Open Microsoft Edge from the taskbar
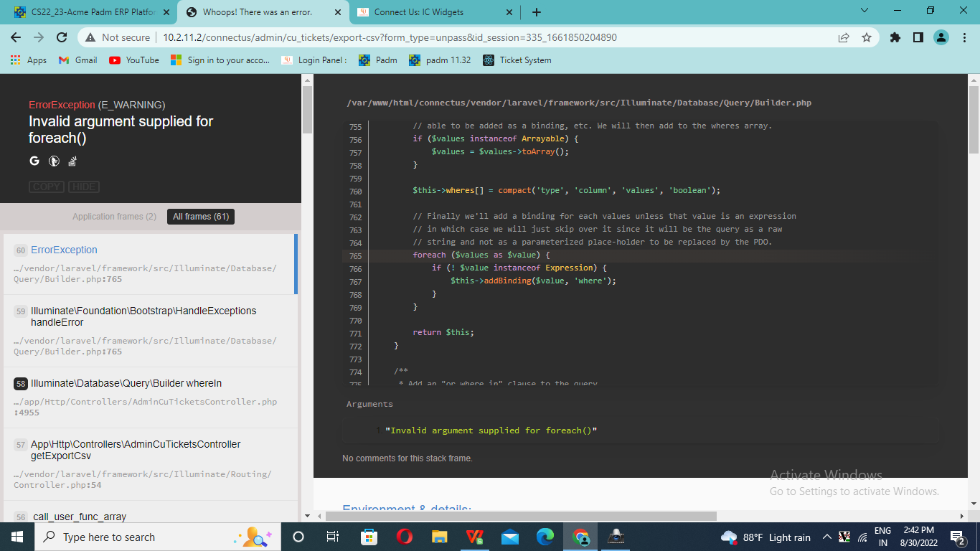 tap(545, 537)
